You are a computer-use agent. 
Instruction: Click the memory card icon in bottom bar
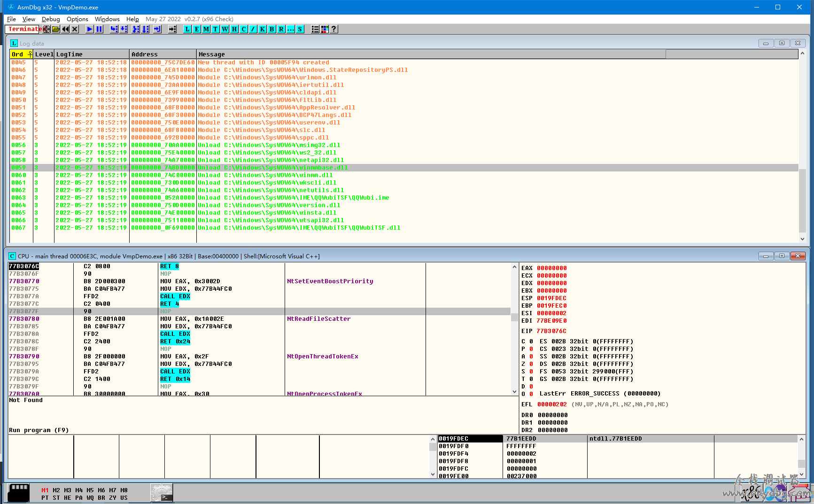point(19,493)
